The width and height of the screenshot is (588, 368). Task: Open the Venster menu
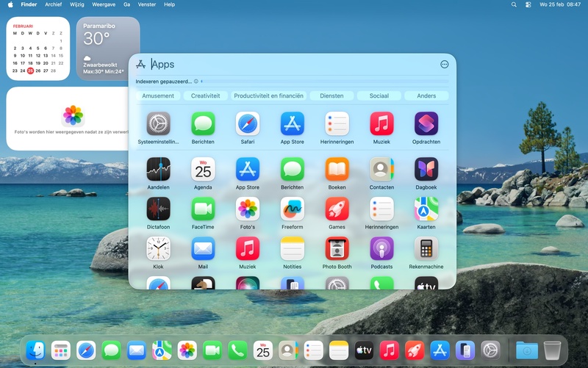(x=146, y=4)
